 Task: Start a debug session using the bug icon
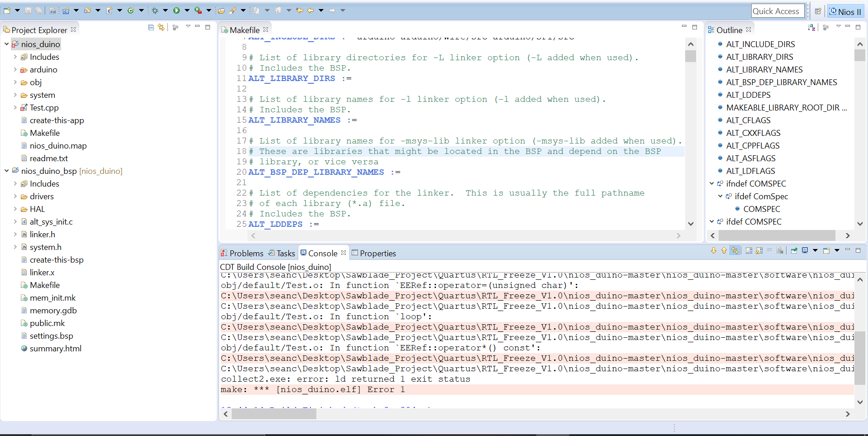(x=155, y=10)
